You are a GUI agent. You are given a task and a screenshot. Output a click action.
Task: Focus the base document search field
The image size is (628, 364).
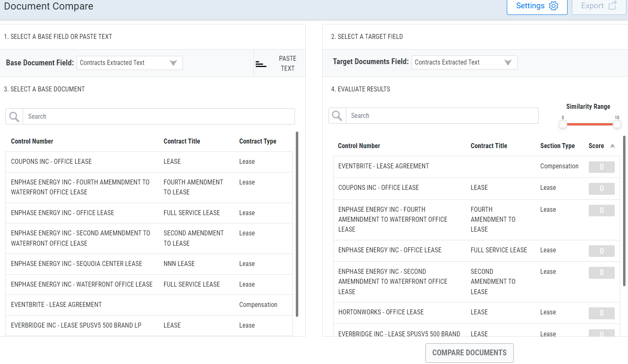[159, 117]
